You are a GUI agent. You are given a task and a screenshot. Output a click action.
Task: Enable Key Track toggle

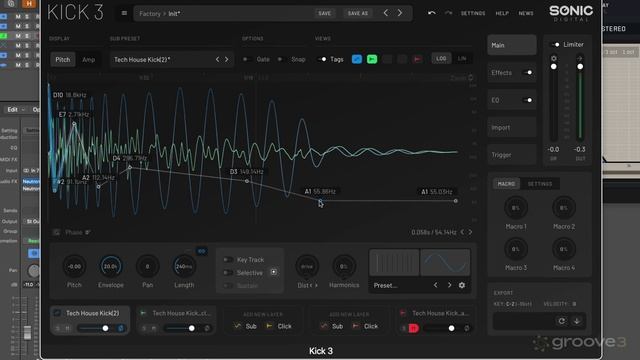click(228, 260)
